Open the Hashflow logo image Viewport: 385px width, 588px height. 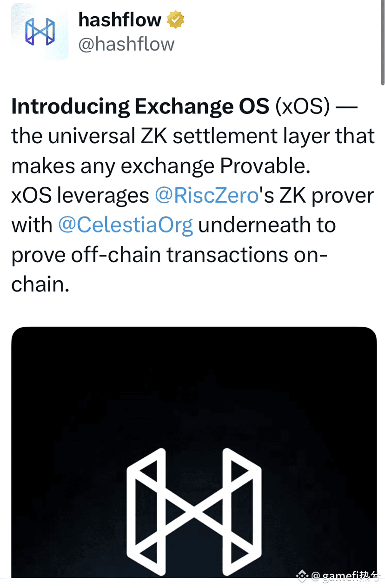tap(194, 452)
